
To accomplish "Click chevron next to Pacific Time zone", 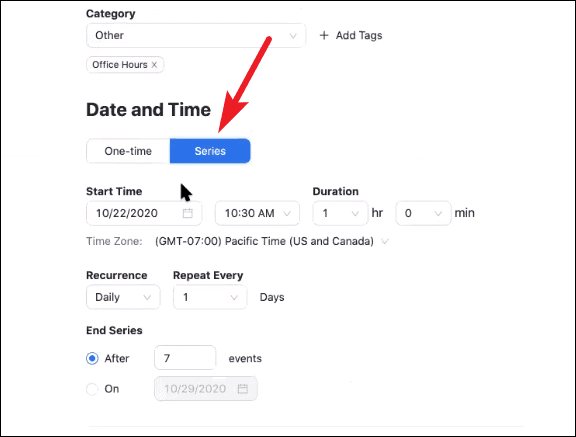I will click(x=385, y=242).
